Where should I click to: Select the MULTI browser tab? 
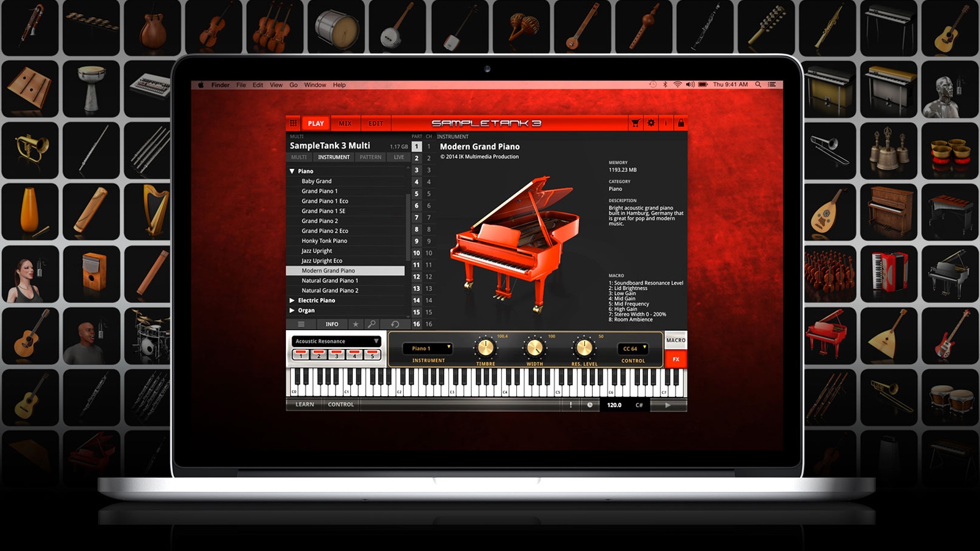(299, 157)
